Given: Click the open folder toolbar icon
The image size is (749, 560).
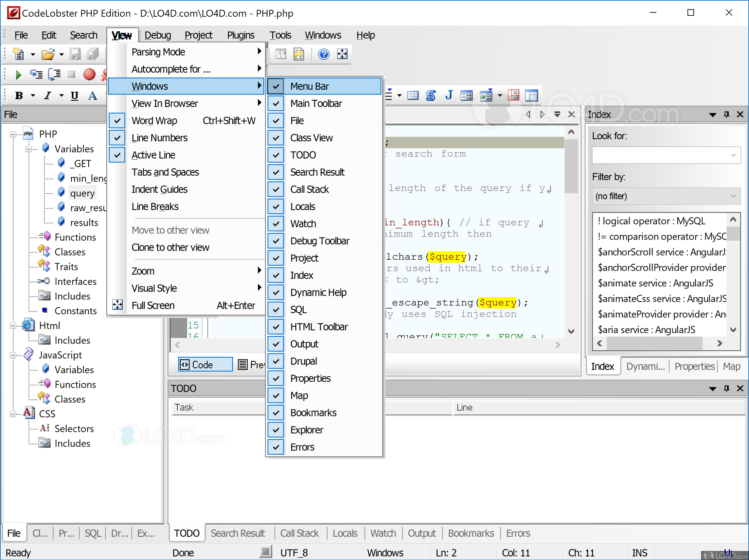Looking at the screenshot, I should click(x=48, y=54).
